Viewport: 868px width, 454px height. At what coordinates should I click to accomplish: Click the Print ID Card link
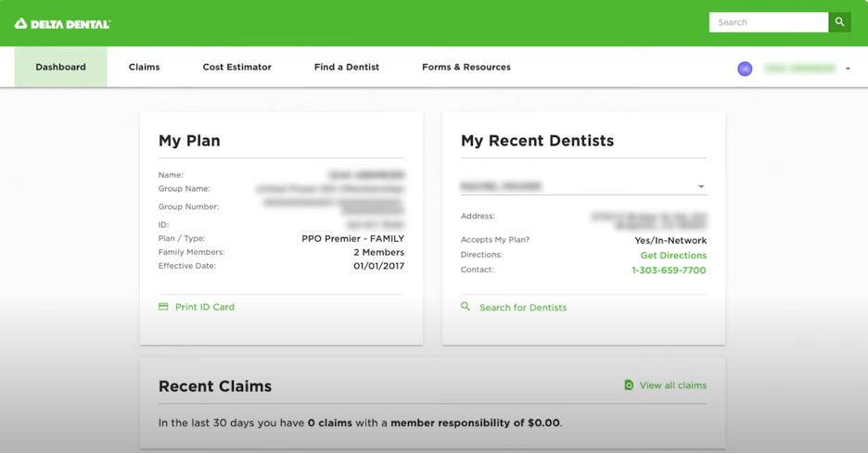205,307
